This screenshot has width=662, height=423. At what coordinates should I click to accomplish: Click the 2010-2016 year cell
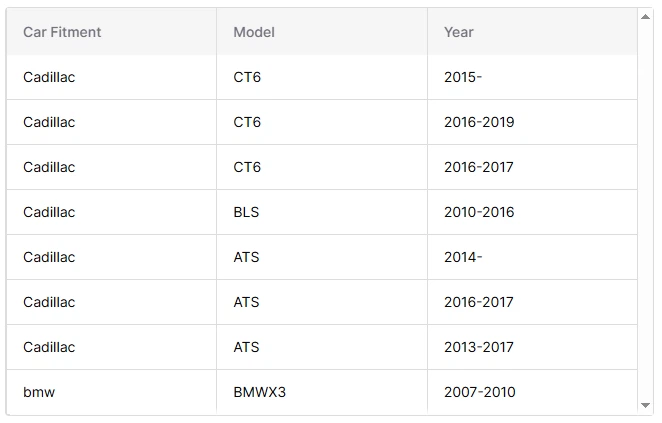[x=479, y=212]
